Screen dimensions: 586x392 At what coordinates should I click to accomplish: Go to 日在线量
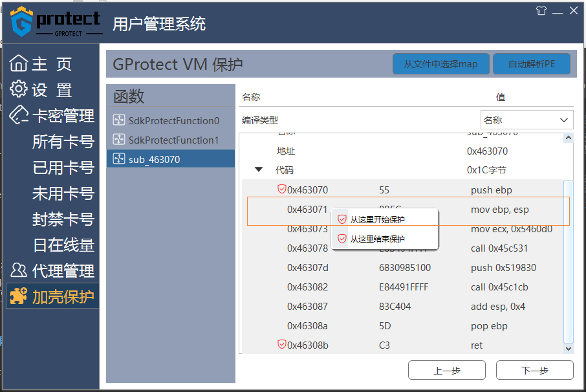(63, 245)
